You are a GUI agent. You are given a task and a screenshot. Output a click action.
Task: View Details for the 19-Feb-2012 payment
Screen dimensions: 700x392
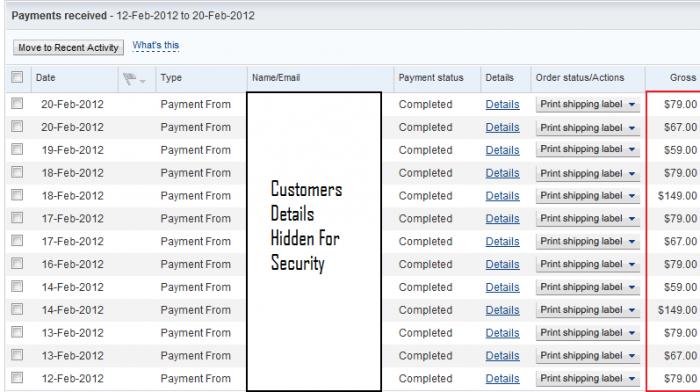(502, 150)
